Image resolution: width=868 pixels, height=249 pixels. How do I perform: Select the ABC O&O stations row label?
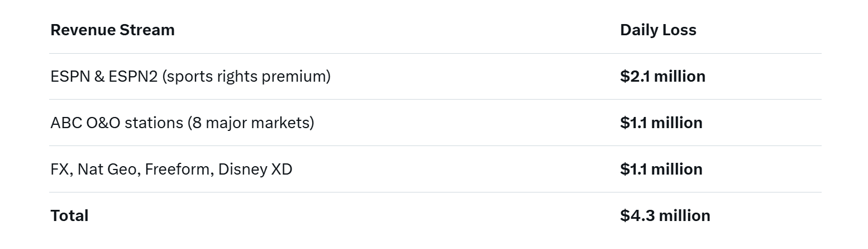click(182, 123)
